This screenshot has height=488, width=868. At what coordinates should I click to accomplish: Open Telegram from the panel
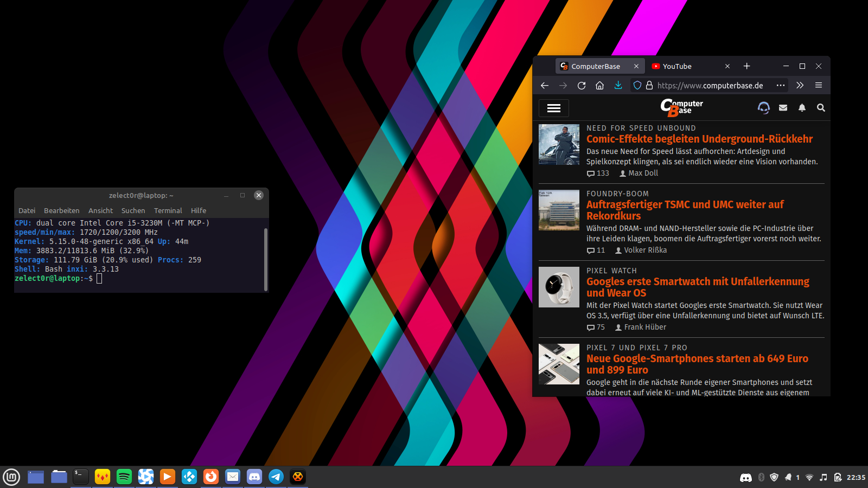(x=276, y=477)
